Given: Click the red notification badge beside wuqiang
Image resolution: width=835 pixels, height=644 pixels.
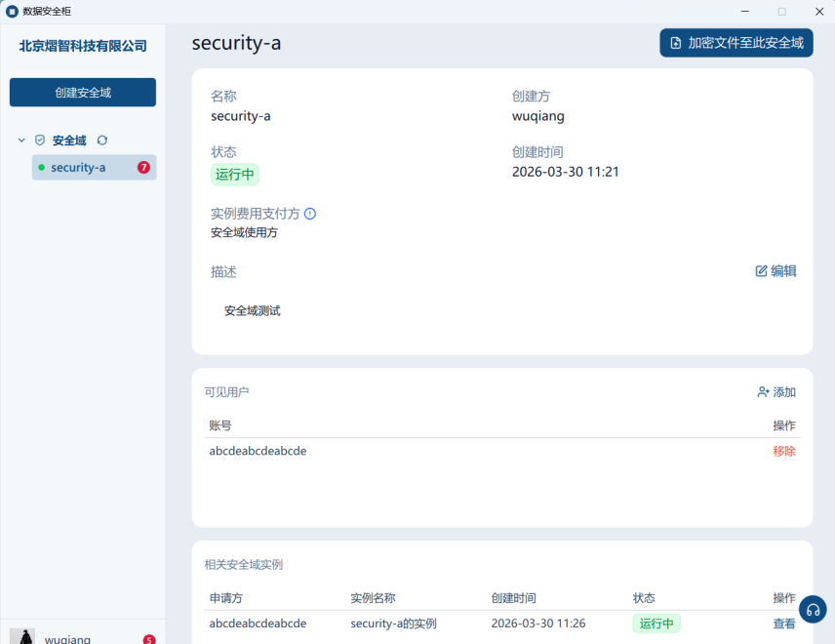Looking at the screenshot, I should tap(149, 640).
